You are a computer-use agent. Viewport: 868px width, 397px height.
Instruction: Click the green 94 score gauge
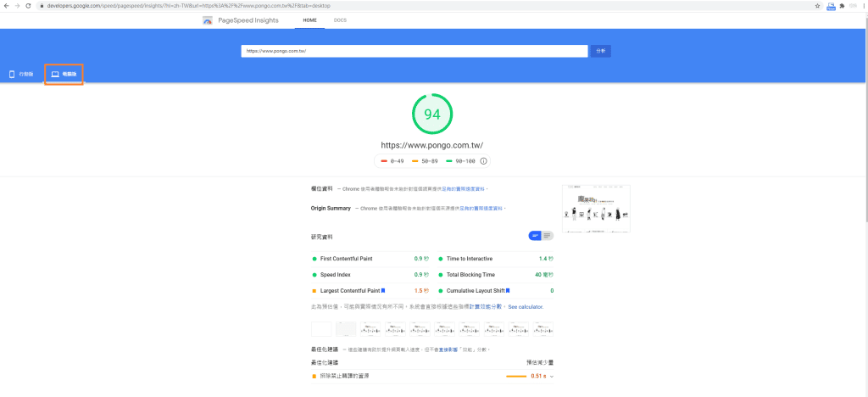point(431,114)
